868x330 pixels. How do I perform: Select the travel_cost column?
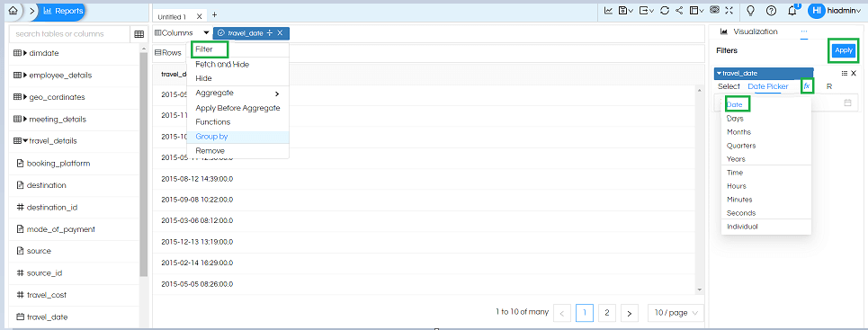pyautogui.click(x=47, y=295)
